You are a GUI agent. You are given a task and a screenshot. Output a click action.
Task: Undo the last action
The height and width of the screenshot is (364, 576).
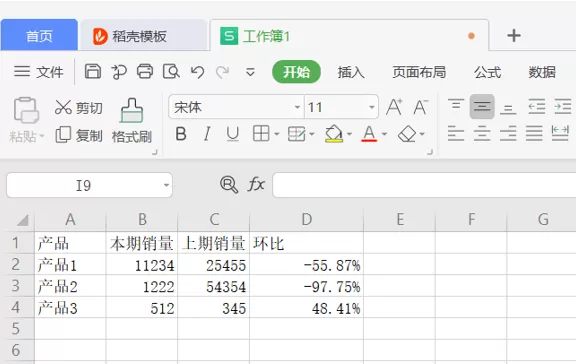point(197,72)
